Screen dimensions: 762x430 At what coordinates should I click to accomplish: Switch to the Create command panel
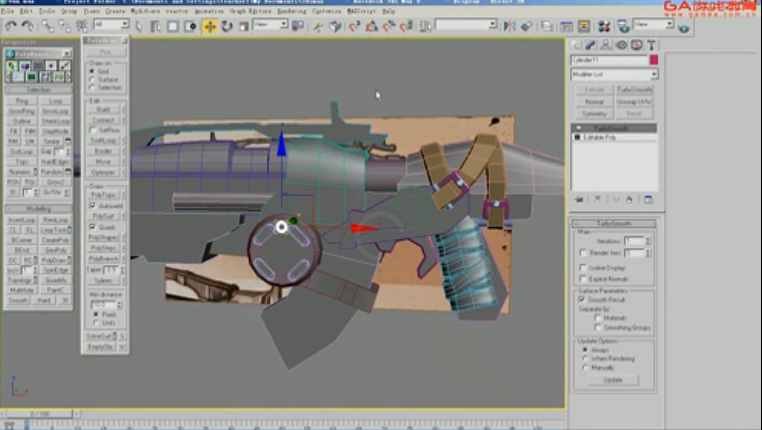coord(576,45)
